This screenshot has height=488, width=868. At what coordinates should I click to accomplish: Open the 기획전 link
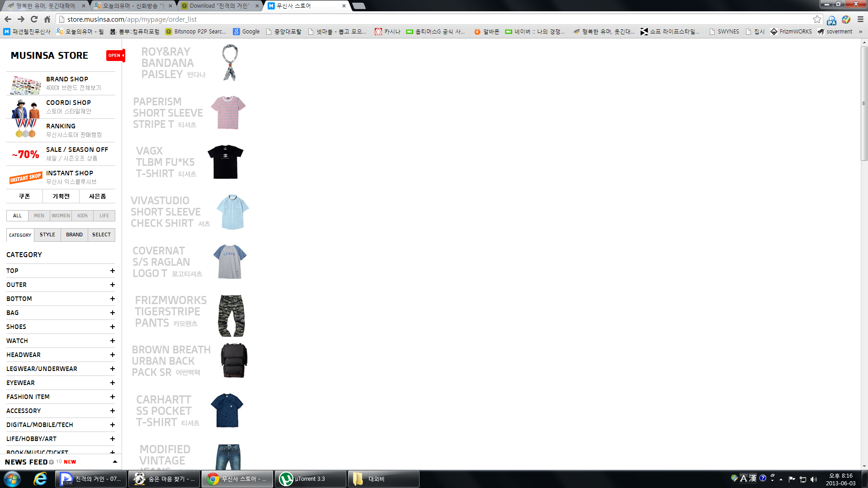point(61,196)
